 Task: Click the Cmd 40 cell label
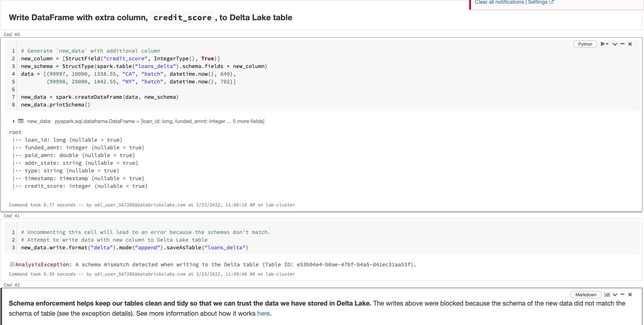click(x=11, y=34)
